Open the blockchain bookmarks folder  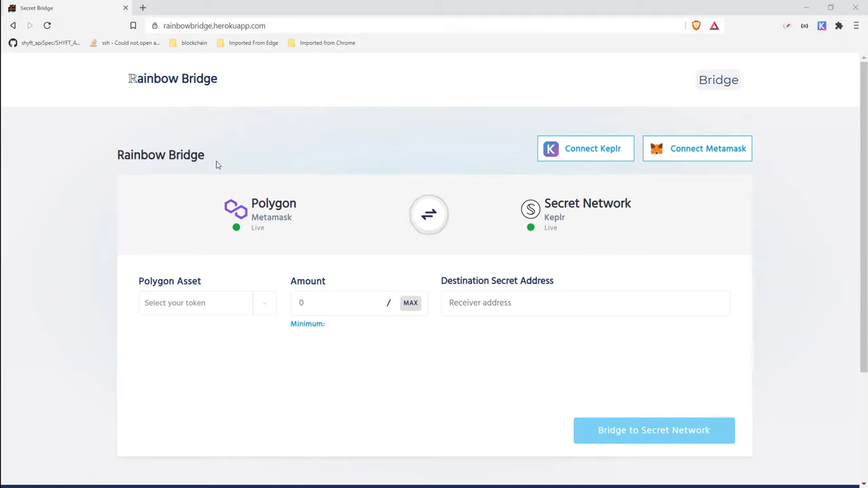[188, 43]
